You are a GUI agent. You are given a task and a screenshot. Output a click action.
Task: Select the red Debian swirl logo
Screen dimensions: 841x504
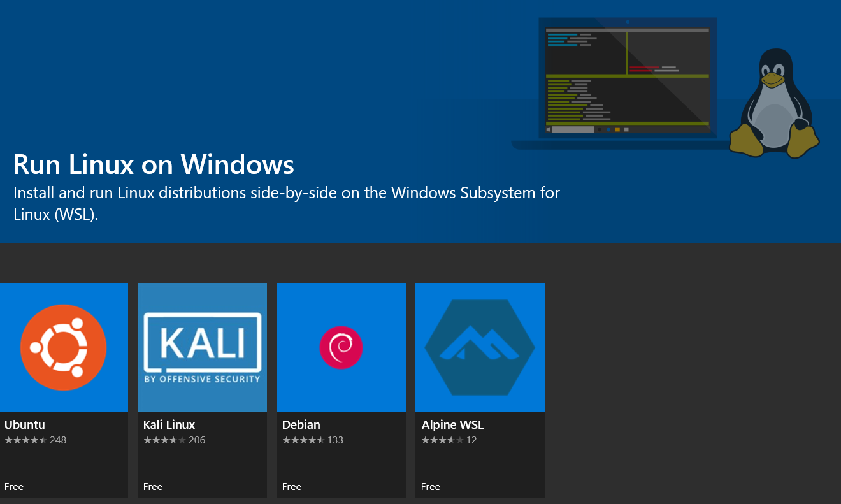pos(341,347)
